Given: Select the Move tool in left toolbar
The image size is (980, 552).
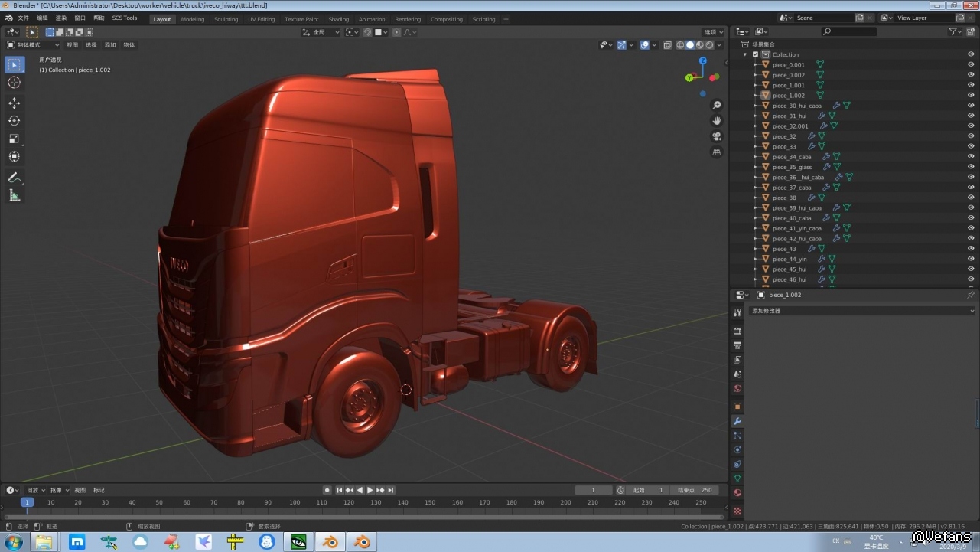Looking at the screenshot, I should (14, 103).
